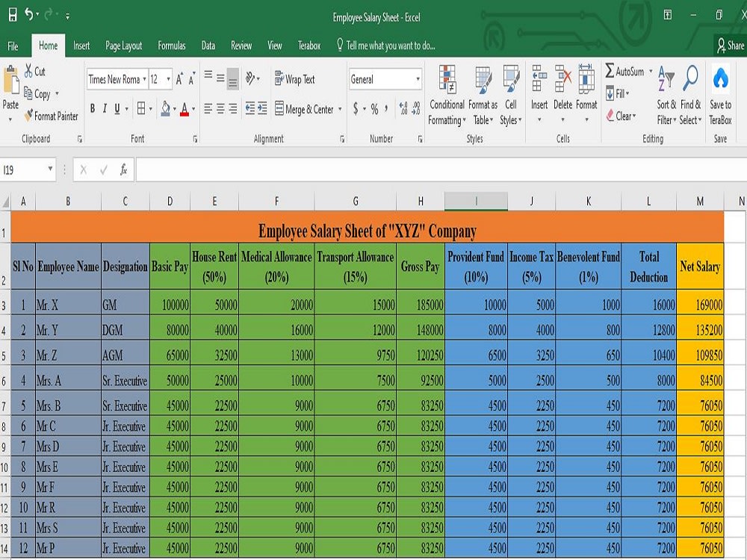Open the Clear dropdown
Screen dimensions: 747x560
pyautogui.click(x=621, y=116)
